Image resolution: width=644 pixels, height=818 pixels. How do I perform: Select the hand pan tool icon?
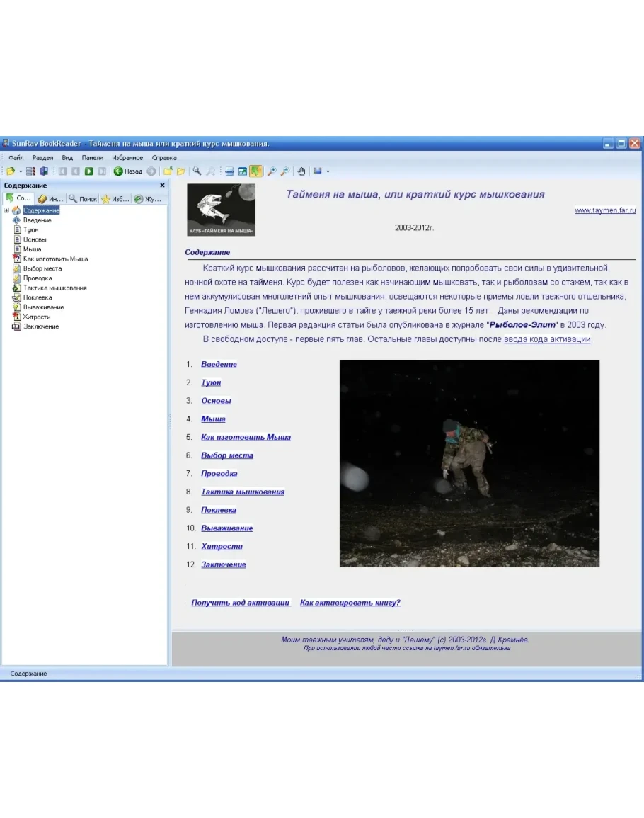(301, 171)
